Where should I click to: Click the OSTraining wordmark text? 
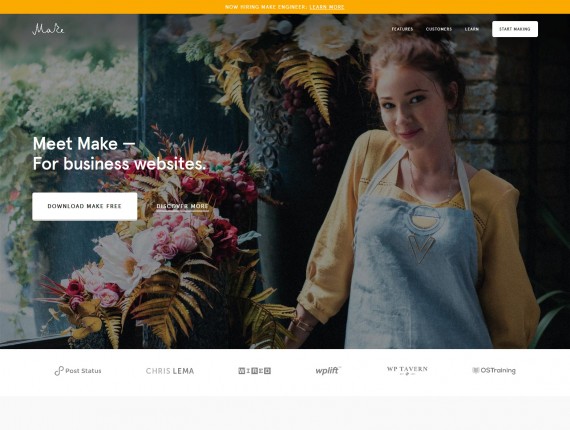(x=498, y=370)
